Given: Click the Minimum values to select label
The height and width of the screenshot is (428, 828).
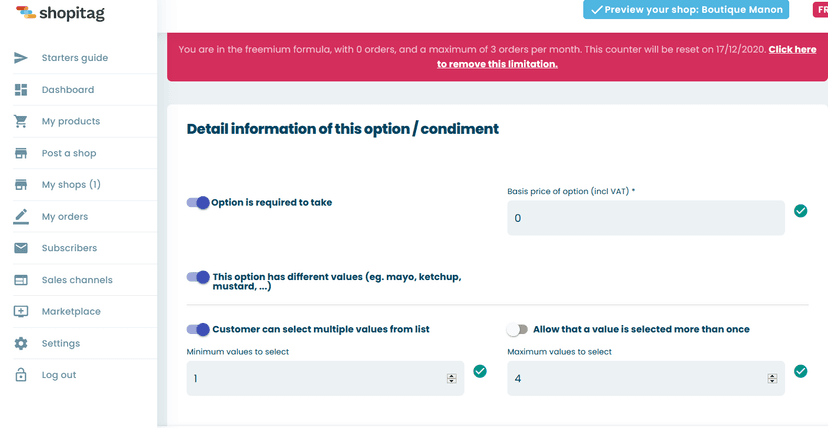Looking at the screenshot, I should click(x=238, y=351).
